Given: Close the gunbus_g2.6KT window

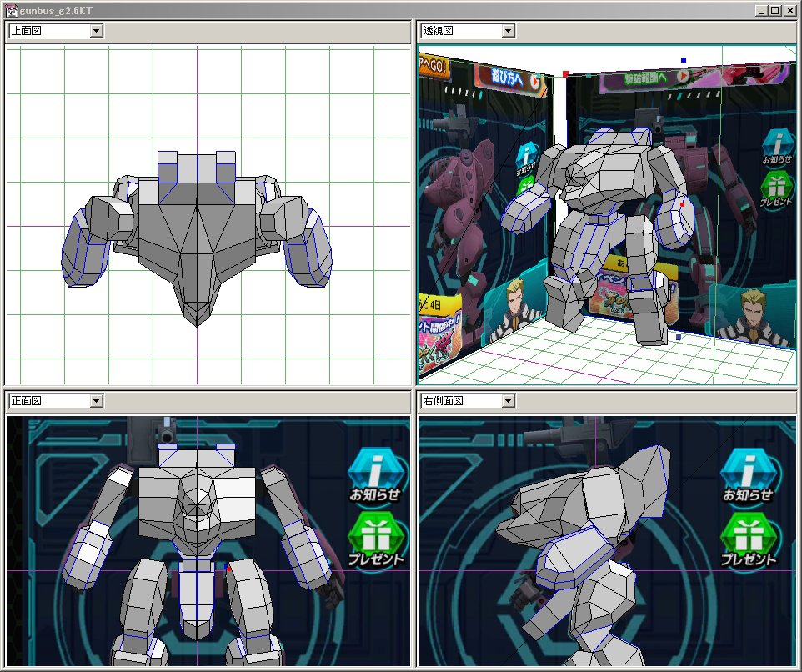Looking at the screenshot, I should coord(789,10).
